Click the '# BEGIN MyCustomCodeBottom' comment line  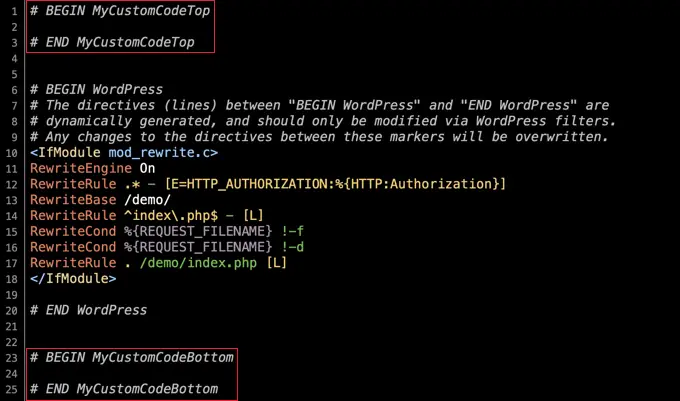(x=132, y=358)
